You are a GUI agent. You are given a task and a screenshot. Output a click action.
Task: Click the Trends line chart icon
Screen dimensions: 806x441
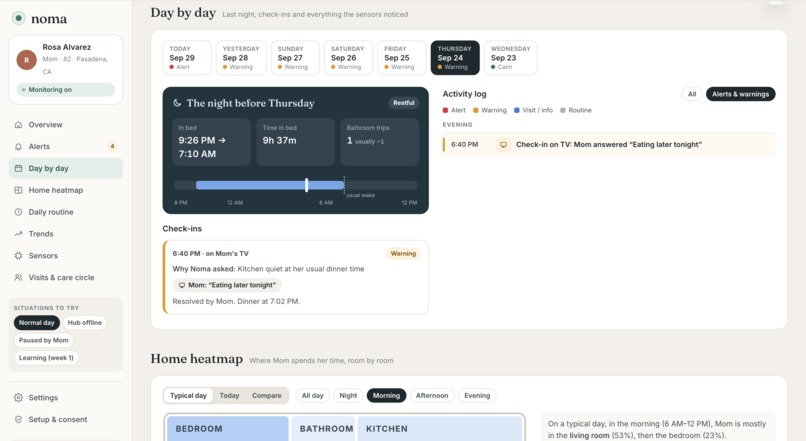[x=19, y=234]
